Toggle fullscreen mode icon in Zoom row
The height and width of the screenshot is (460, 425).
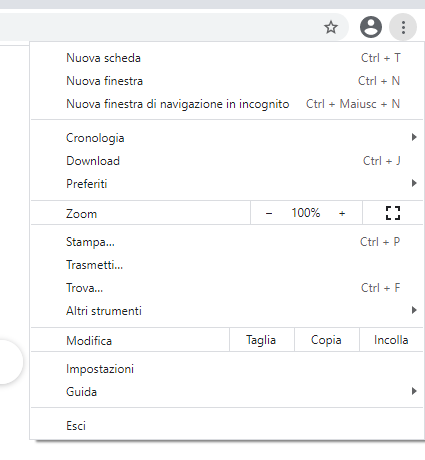[393, 213]
